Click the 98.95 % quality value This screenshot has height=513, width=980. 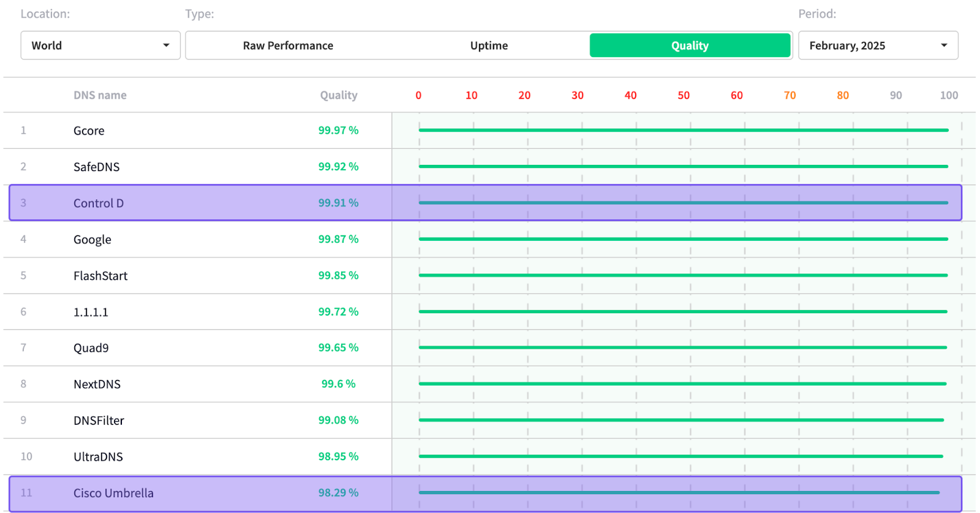338,456
